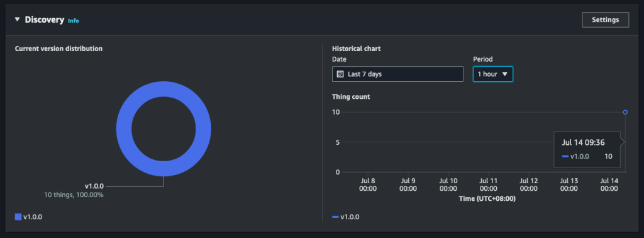Click the "Time (UTC+08:00)" axis title
The image size is (644, 238).
click(x=487, y=199)
